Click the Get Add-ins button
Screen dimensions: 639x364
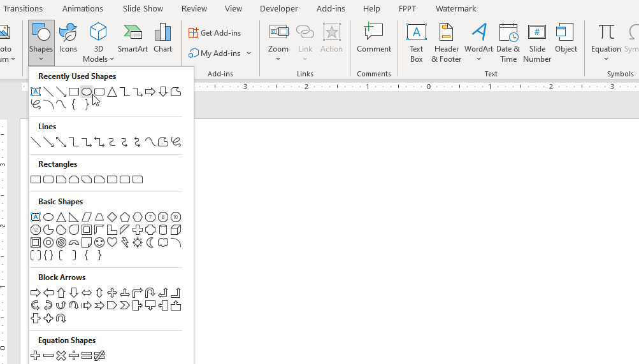coord(215,33)
